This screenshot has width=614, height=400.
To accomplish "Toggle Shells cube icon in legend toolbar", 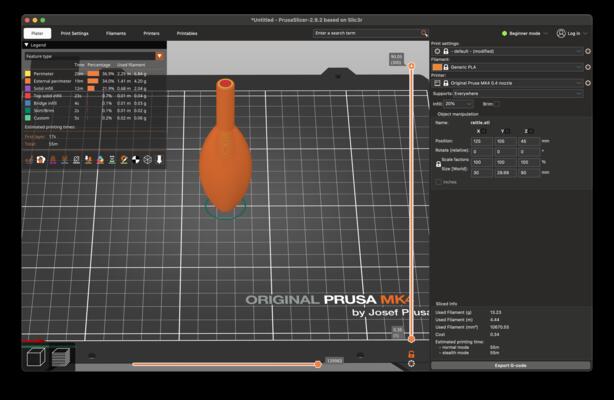I will point(148,159).
